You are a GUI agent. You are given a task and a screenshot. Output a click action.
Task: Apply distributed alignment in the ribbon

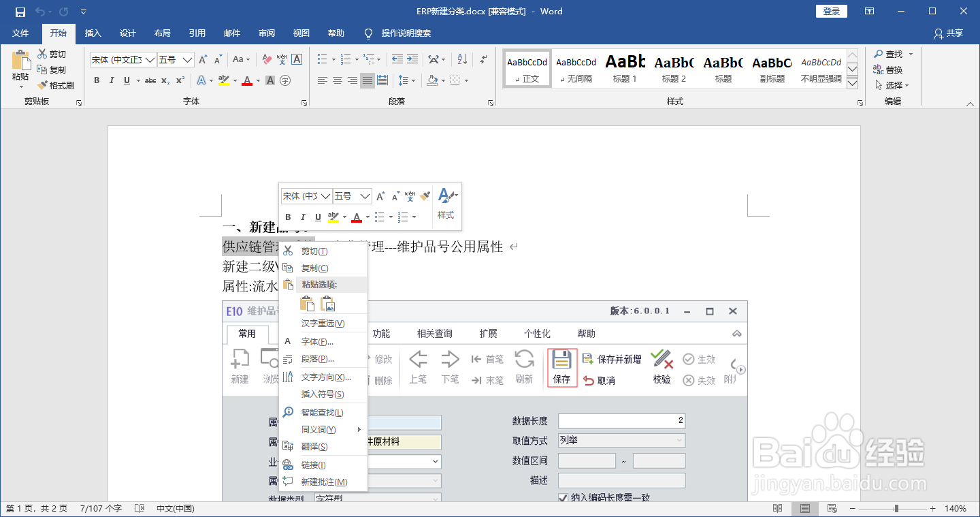(382, 80)
